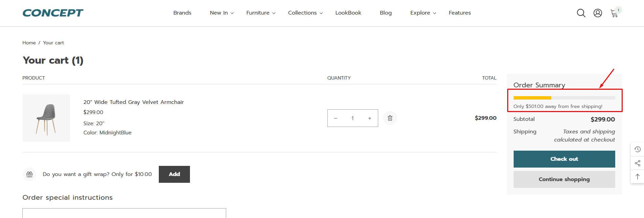Viewport: 644px width, 218px height.
Task: Open the search icon in header
Action: [x=581, y=13]
